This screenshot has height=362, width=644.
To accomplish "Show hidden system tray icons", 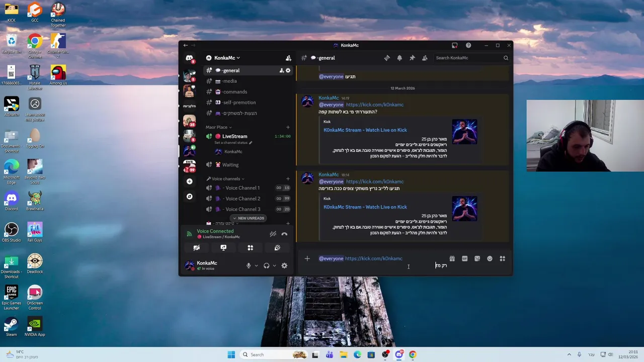I will click(x=569, y=354).
